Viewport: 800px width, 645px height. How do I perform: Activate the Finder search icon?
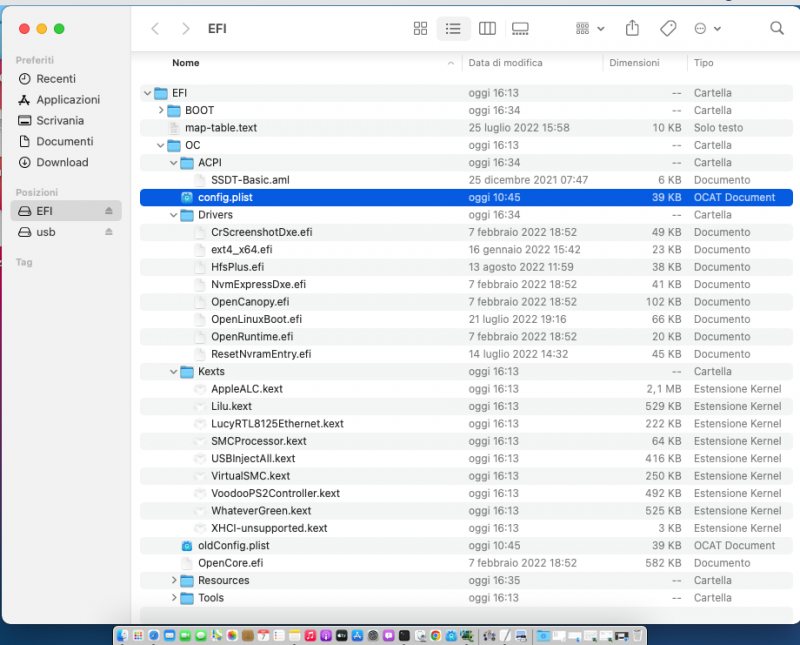coord(777,28)
